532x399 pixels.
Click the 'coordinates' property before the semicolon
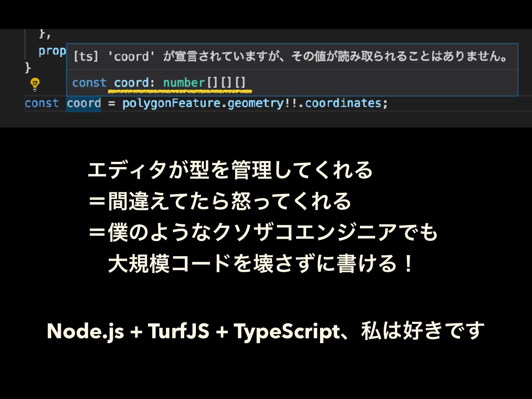343,103
